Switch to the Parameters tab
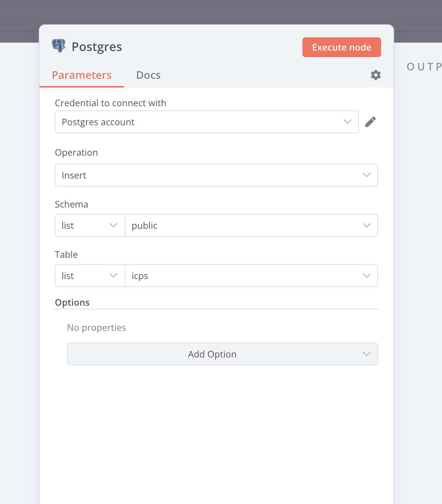Viewport: 442px width, 504px height. (81, 75)
